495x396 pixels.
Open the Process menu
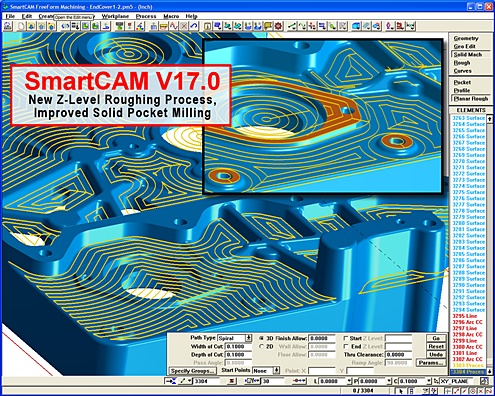pos(146,16)
